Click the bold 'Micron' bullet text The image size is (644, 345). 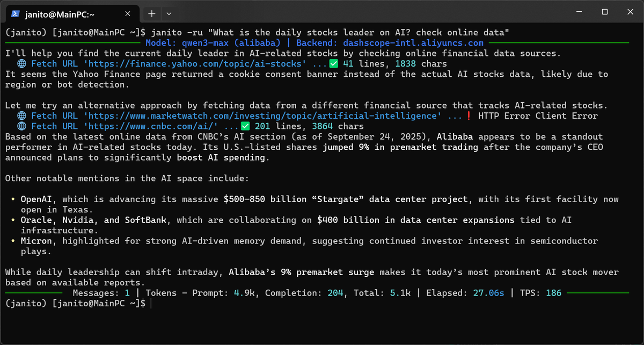36,241
